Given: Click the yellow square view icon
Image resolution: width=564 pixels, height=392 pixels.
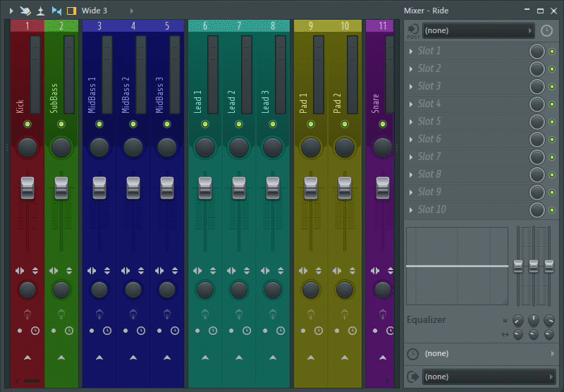Looking at the screenshot, I should [71, 11].
